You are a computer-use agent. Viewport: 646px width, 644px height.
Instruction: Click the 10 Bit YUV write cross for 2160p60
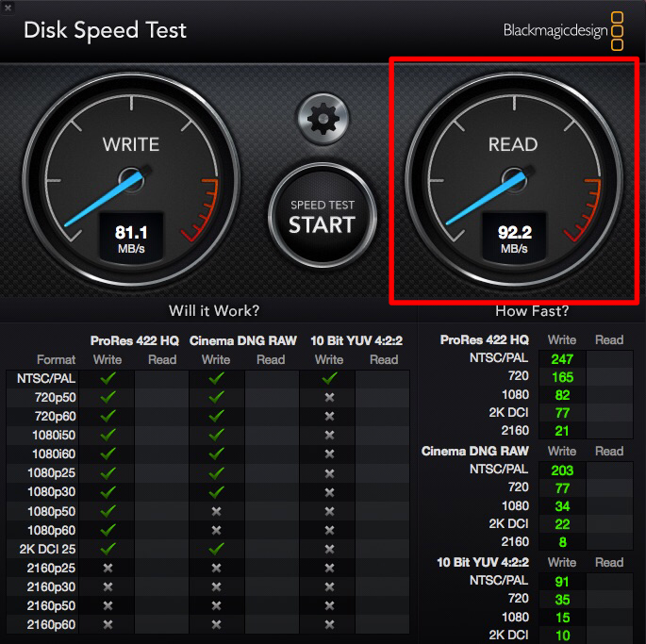(329, 624)
